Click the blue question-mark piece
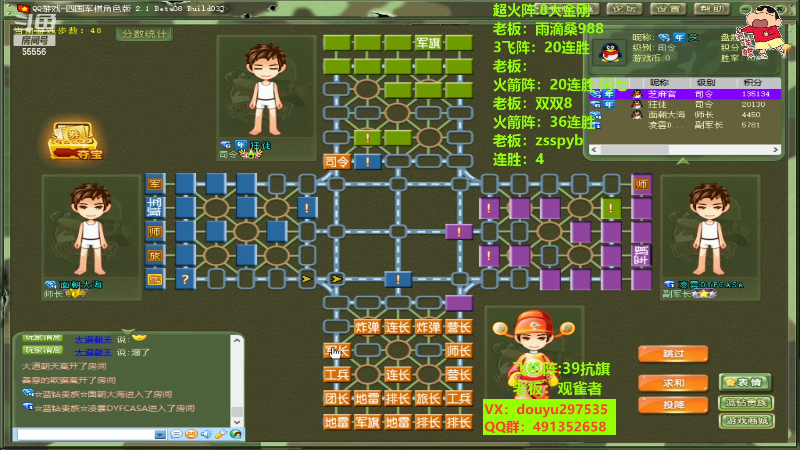Viewport: 800px width, 450px height. pyautogui.click(x=185, y=279)
